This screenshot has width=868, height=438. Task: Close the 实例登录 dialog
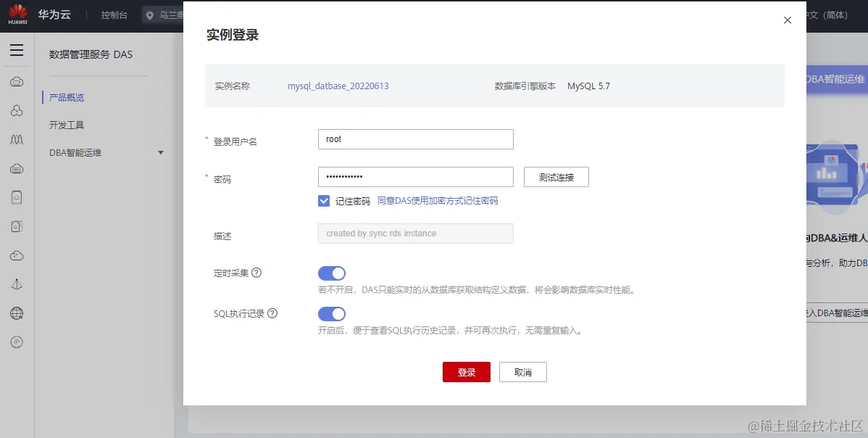(x=787, y=20)
